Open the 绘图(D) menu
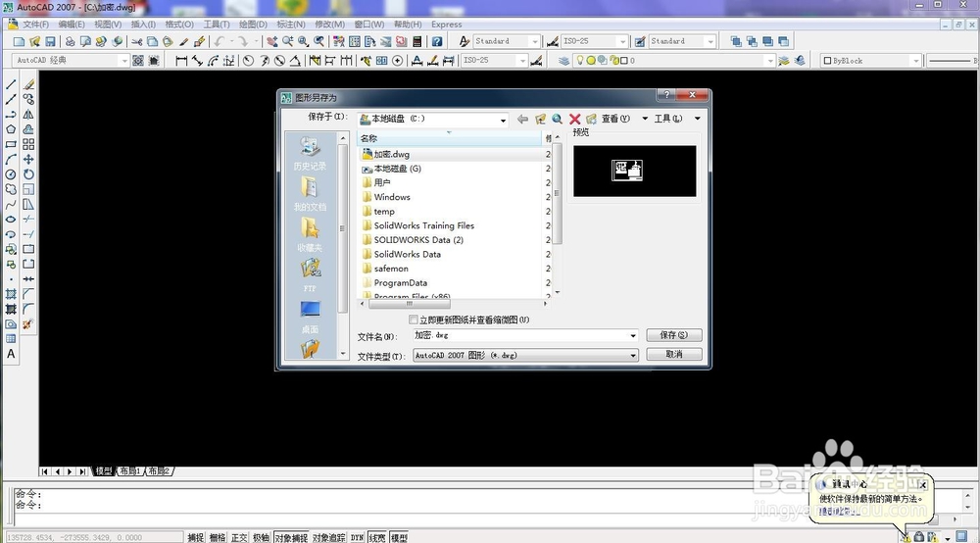 (253, 25)
